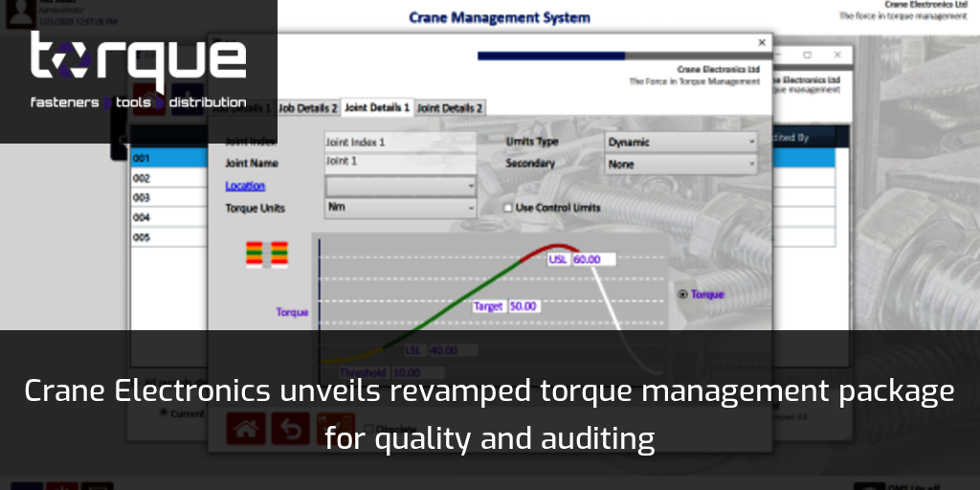Image resolution: width=980 pixels, height=490 pixels.
Task: Click the red Home icon button
Action: click(246, 430)
